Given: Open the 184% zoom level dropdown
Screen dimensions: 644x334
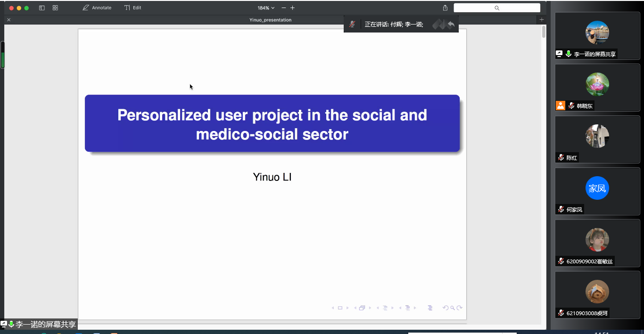Looking at the screenshot, I should tap(266, 8).
